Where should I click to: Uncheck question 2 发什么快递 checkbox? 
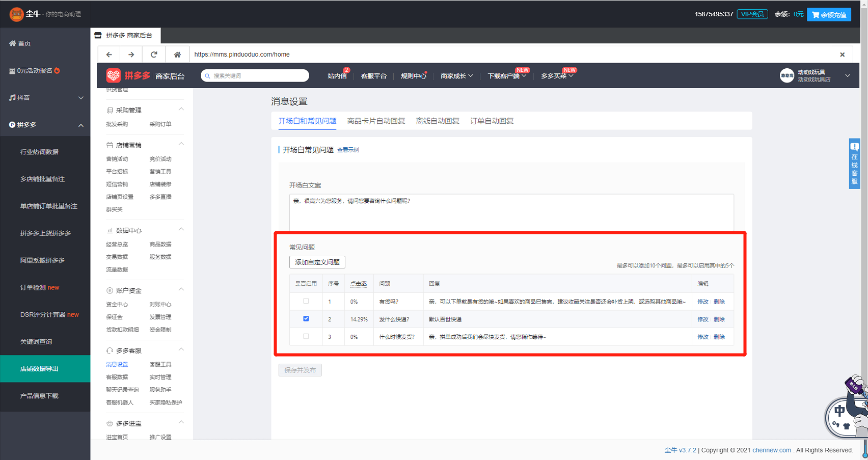point(306,319)
